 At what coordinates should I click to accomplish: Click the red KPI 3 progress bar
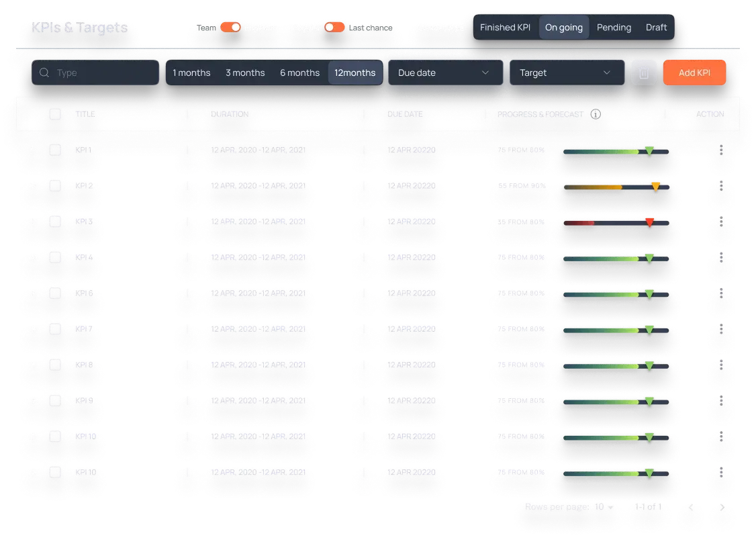[x=616, y=223]
